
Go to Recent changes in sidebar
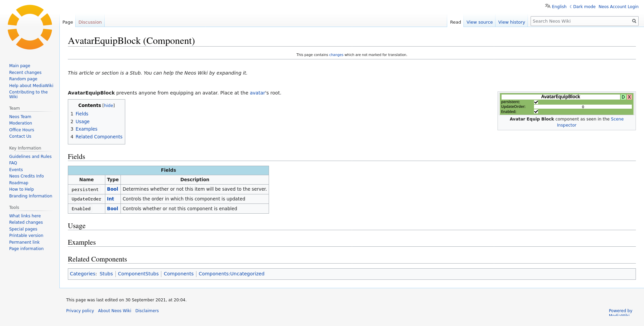(25, 73)
